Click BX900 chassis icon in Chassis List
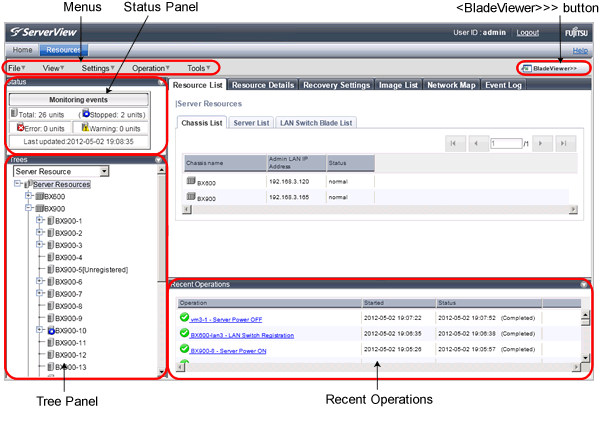Viewport: 601px width, 422px height. [191, 196]
